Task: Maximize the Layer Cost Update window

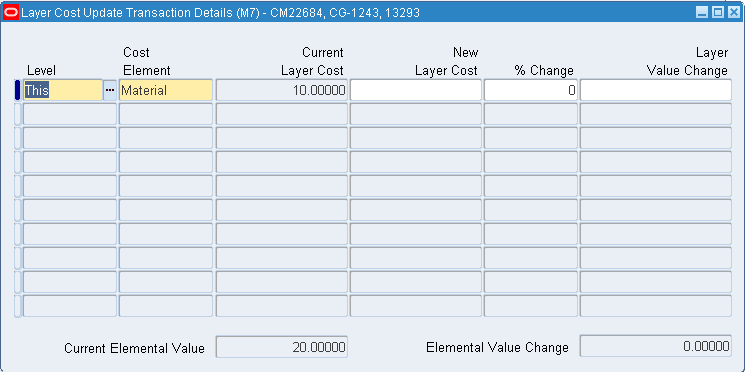Action: tap(717, 13)
